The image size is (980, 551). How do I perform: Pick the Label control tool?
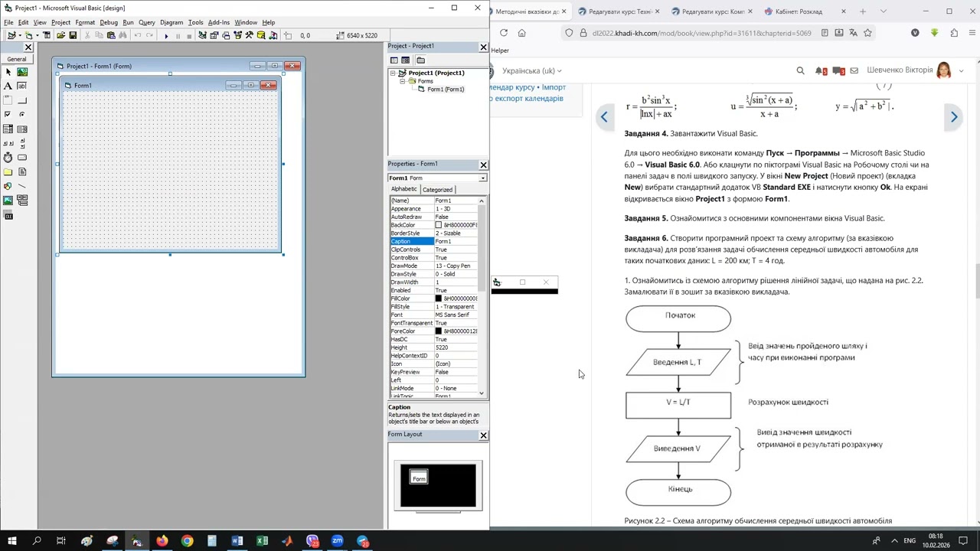[8, 86]
